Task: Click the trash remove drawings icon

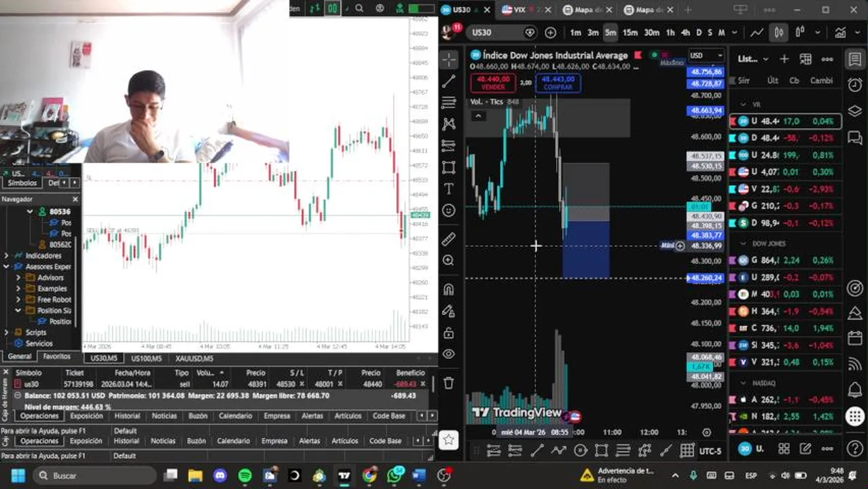Action: click(449, 383)
